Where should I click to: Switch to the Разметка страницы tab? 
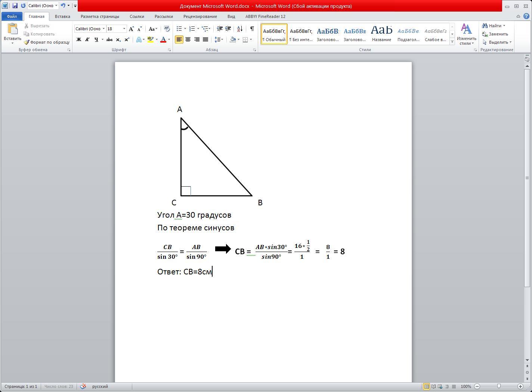(x=100, y=16)
